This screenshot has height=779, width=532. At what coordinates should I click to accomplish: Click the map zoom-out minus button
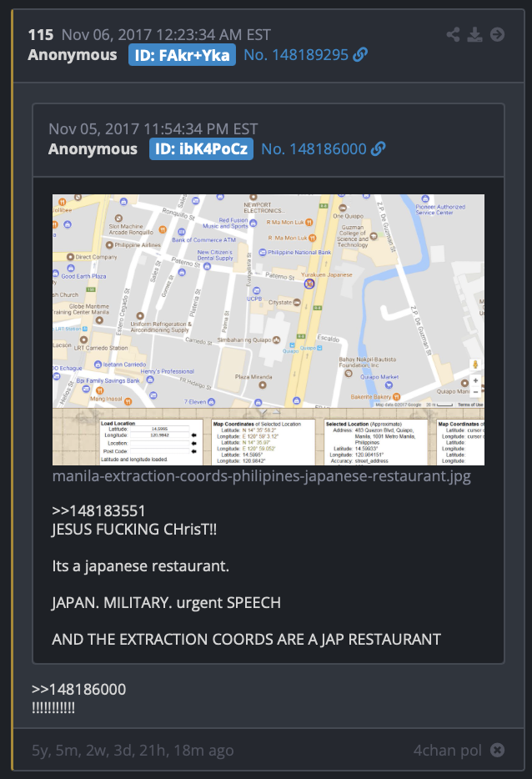click(475, 391)
